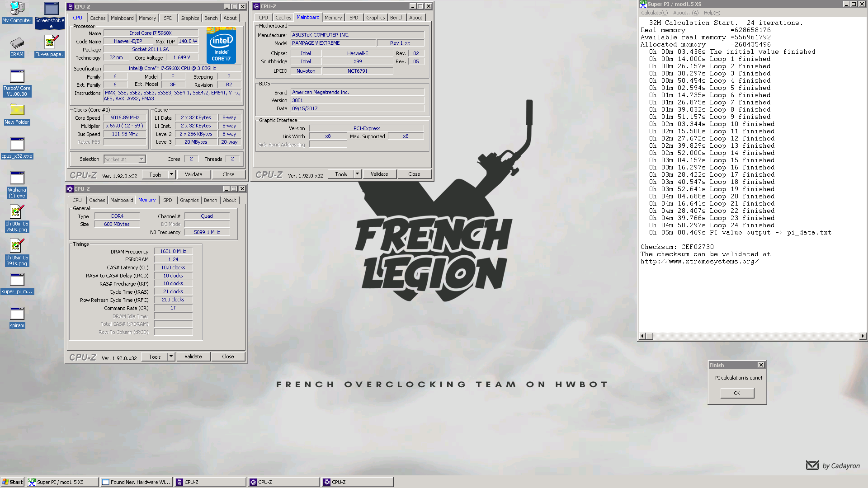
Task: Select SPD tab in Mainboard window
Action: pos(354,18)
